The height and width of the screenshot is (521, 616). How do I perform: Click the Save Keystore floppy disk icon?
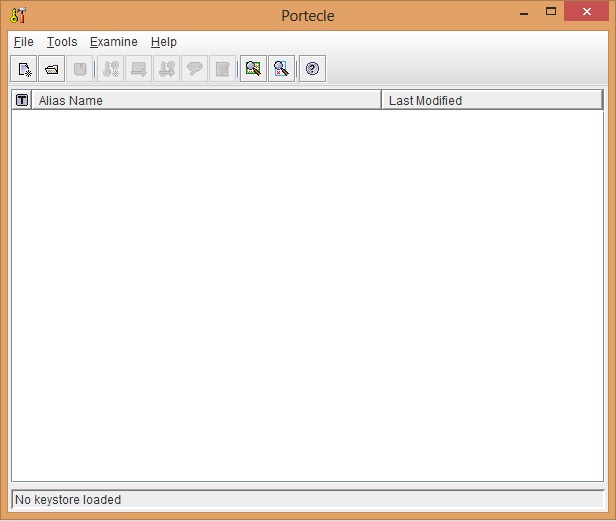[x=81, y=69]
